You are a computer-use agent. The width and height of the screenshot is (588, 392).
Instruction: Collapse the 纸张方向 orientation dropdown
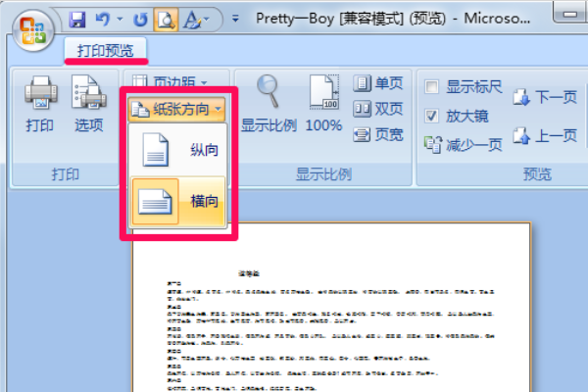tap(176, 109)
